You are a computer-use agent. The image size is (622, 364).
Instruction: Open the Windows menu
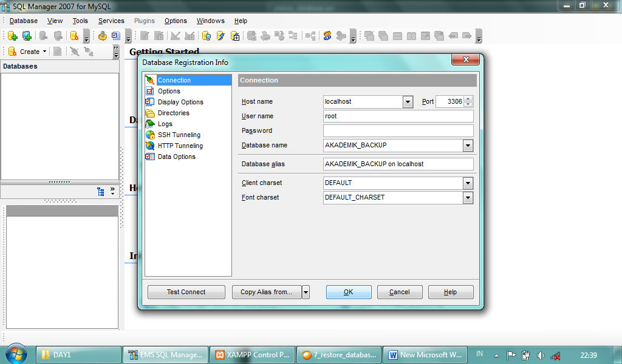click(x=210, y=21)
